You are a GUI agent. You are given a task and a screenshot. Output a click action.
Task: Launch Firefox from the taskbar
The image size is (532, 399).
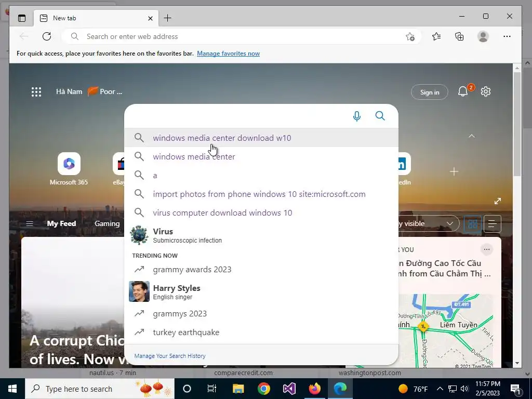pos(314,389)
